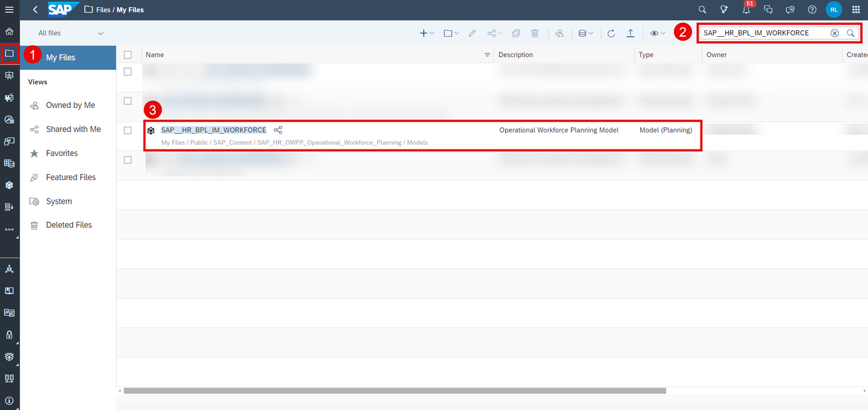Open the folder options dropdown in the toolbar
This screenshot has width=868, height=410.
tap(451, 33)
